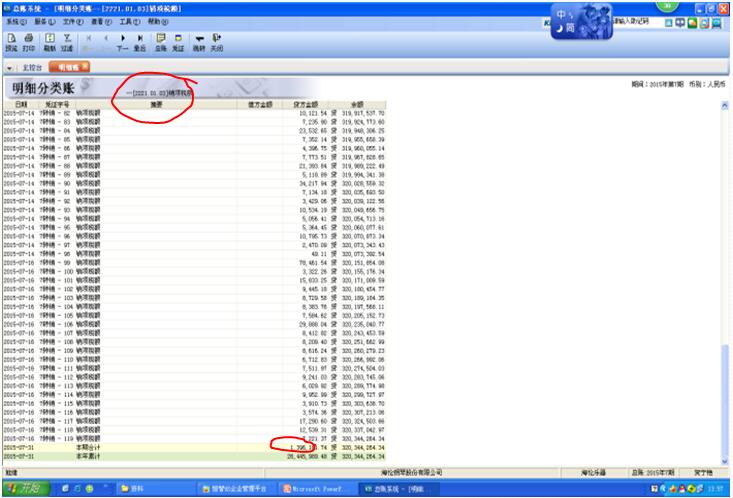Jump to last record with 最后

click(x=139, y=42)
